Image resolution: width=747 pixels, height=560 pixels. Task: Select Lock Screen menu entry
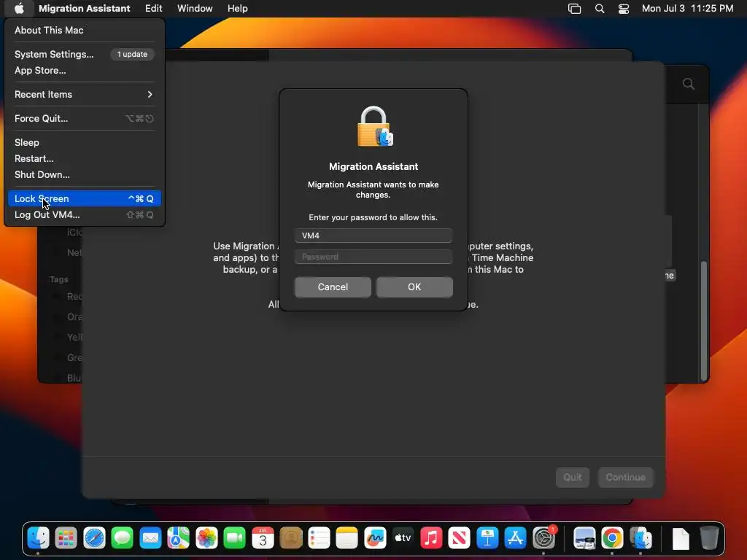(x=85, y=198)
